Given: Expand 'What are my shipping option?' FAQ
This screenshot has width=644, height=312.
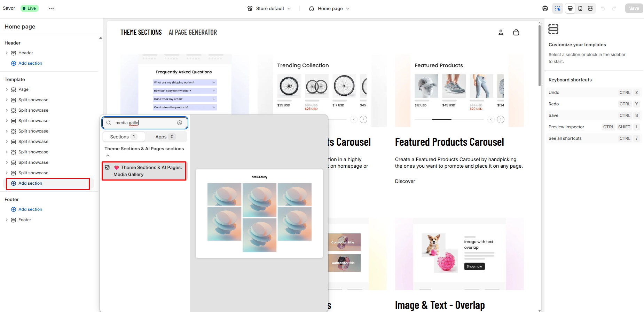Looking at the screenshot, I should coord(185,82).
